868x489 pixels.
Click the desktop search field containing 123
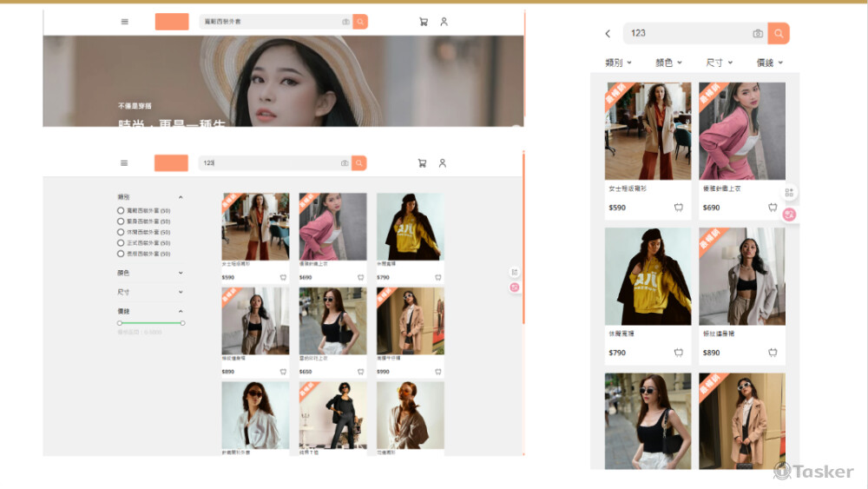click(x=269, y=163)
